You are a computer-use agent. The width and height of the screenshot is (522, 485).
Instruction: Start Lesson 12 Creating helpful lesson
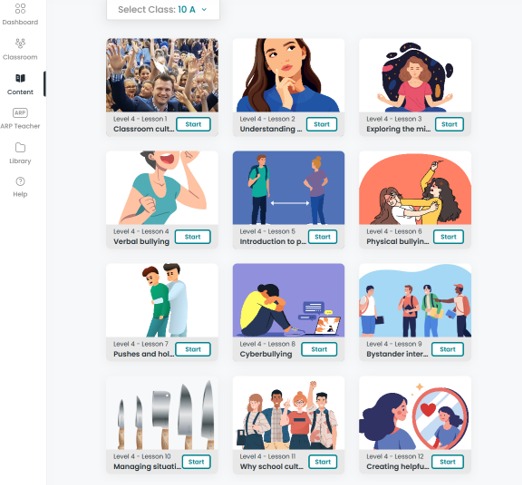(x=447, y=462)
